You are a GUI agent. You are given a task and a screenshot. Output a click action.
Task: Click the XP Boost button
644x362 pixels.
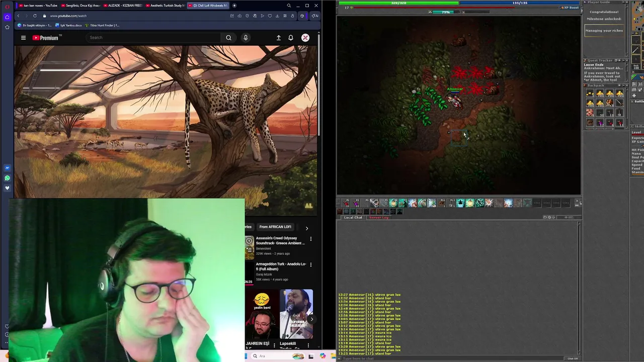pyautogui.click(x=570, y=8)
